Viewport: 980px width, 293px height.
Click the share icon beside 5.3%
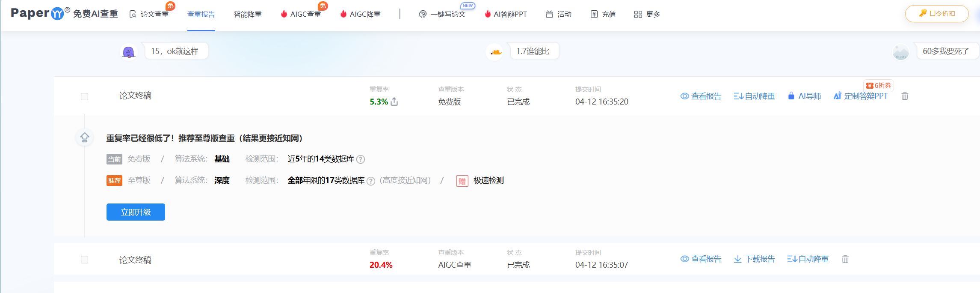tap(394, 102)
